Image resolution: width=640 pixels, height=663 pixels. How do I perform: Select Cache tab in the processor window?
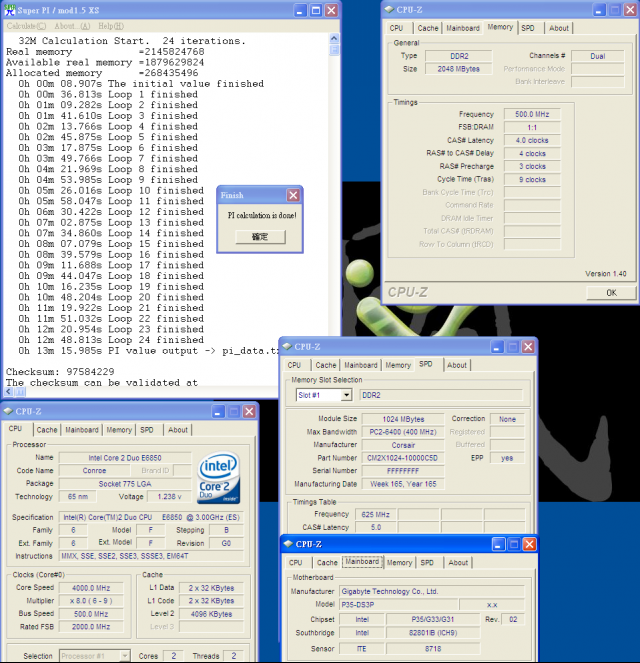[46, 430]
